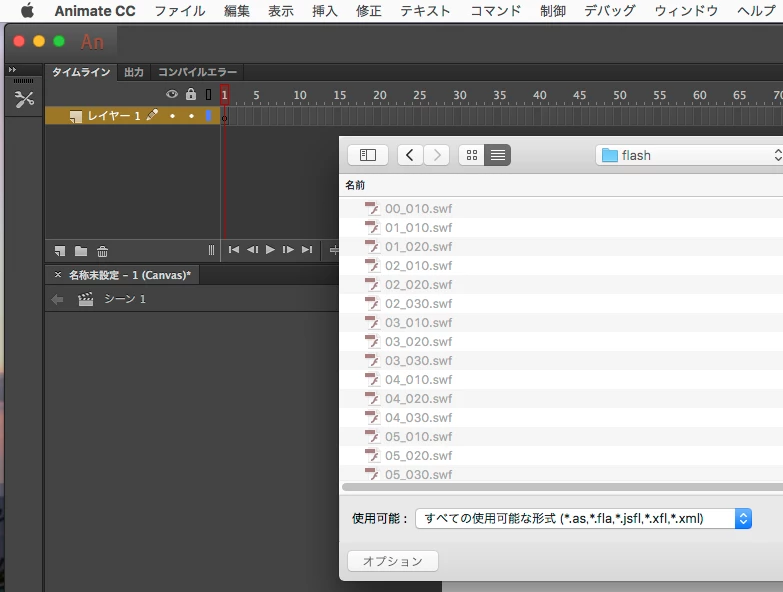Select file 04_020.swf
Image resolution: width=783 pixels, height=592 pixels.
point(561,398)
